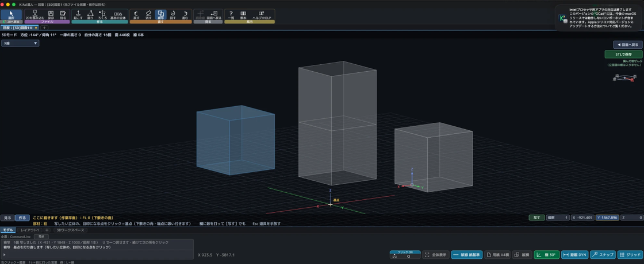644x264 pixels.
Task: Click the 2Dへ戻る button
Action: [x=11, y=22]
